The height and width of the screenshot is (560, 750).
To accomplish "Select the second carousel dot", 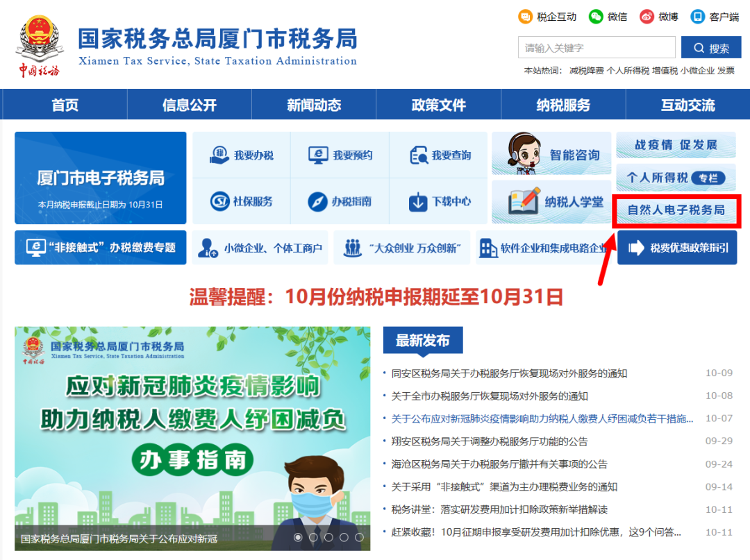I will click(x=313, y=538).
